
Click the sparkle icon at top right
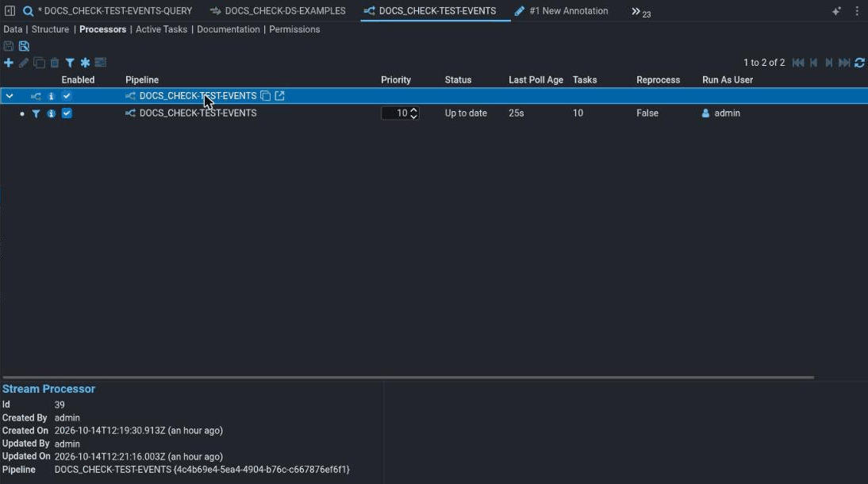[836, 11]
